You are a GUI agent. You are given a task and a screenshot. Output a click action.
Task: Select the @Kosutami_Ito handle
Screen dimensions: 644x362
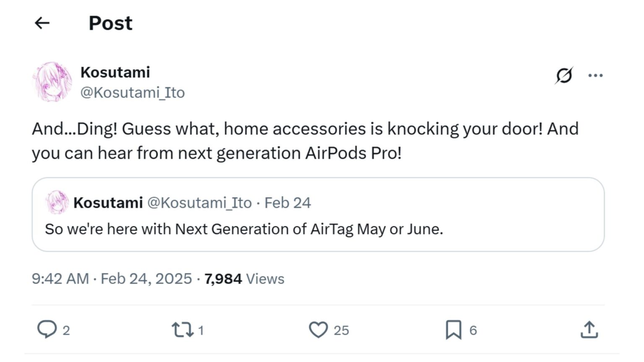(134, 93)
